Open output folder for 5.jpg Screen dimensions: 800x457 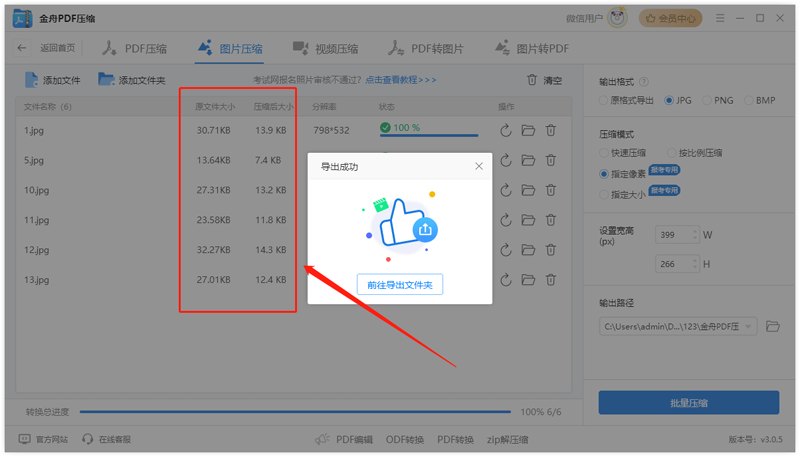[x=528, y=160]
